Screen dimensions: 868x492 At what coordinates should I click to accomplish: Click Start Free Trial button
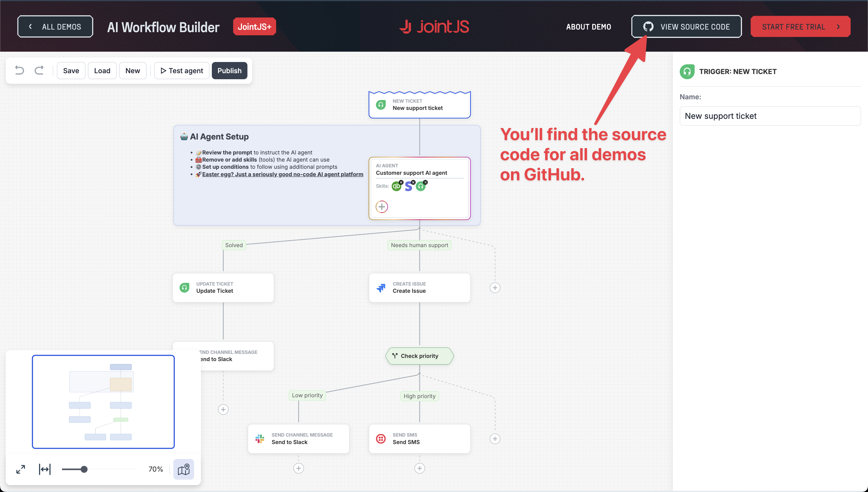[x=800, y=27]
